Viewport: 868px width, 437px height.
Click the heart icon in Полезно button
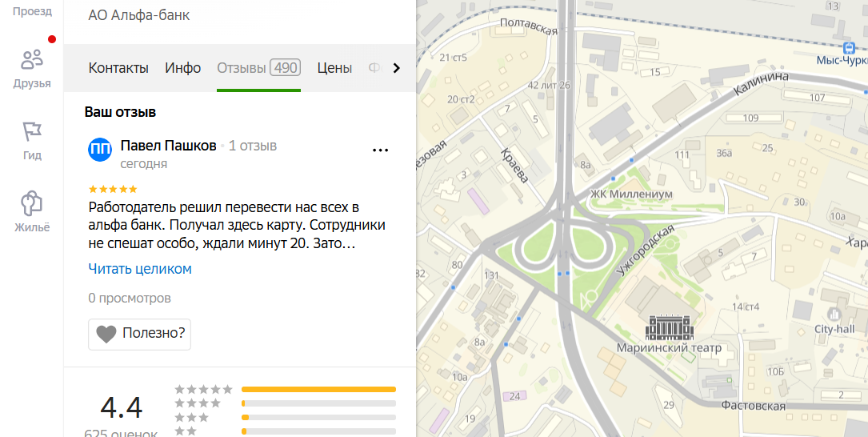pyautogui.click(x=106, y=334)
